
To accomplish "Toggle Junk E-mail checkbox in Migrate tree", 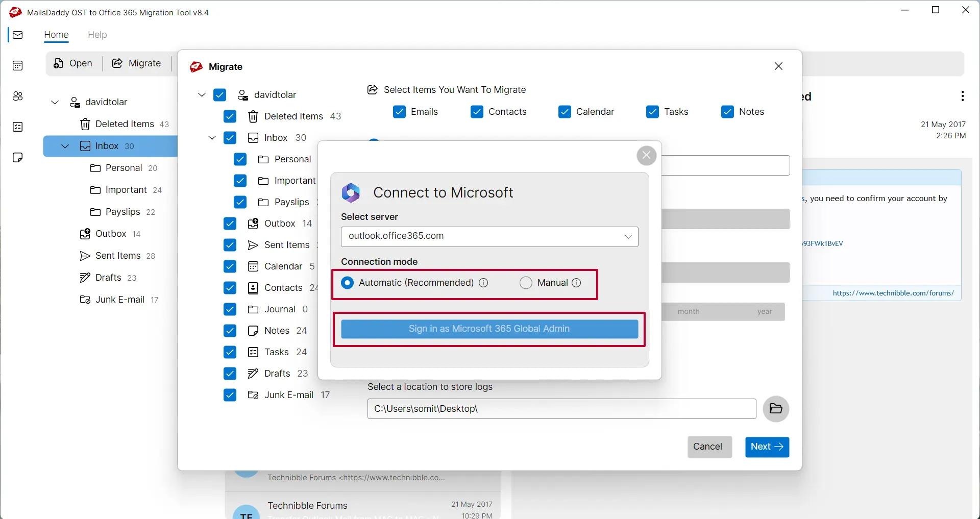I will (230, 395).
